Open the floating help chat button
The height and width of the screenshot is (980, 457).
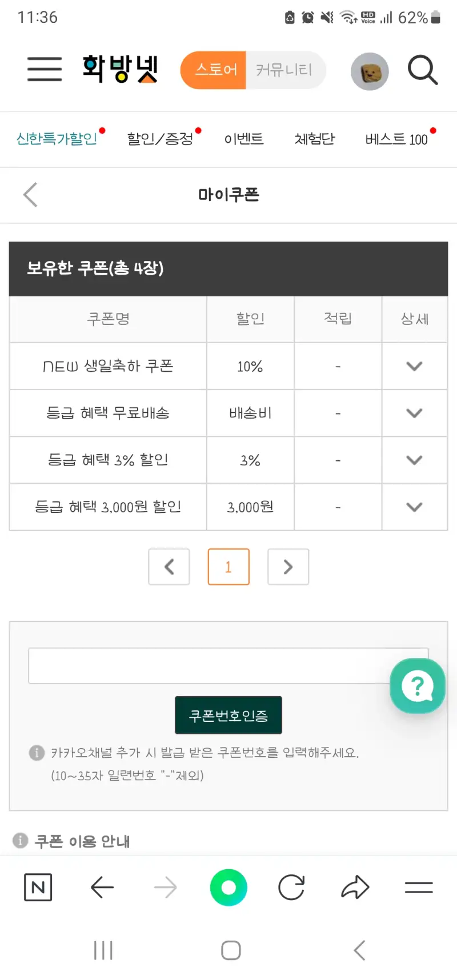pyautogui.click(x=417, y=686)
